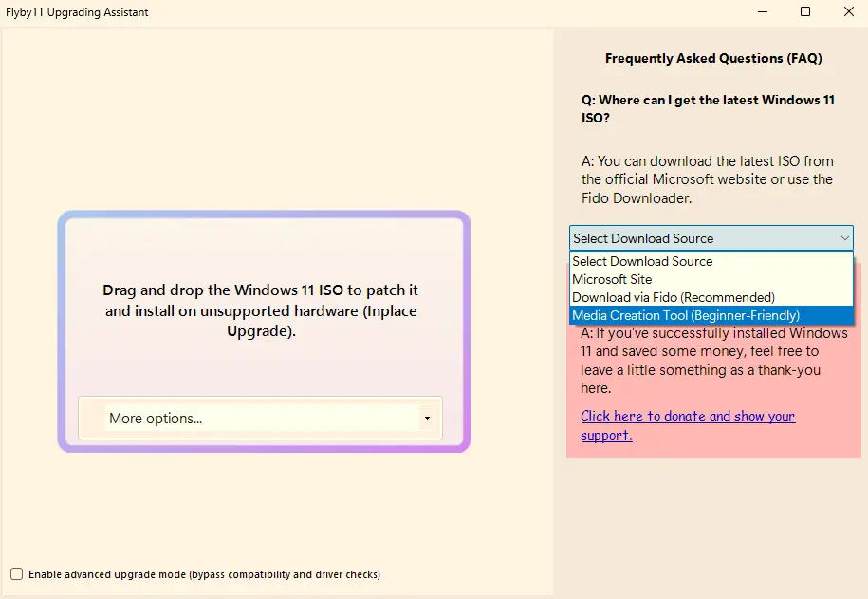Click the advanced upgrade mode label text
The height and width of the screenshot is (599, 868).
coord(204,574)
